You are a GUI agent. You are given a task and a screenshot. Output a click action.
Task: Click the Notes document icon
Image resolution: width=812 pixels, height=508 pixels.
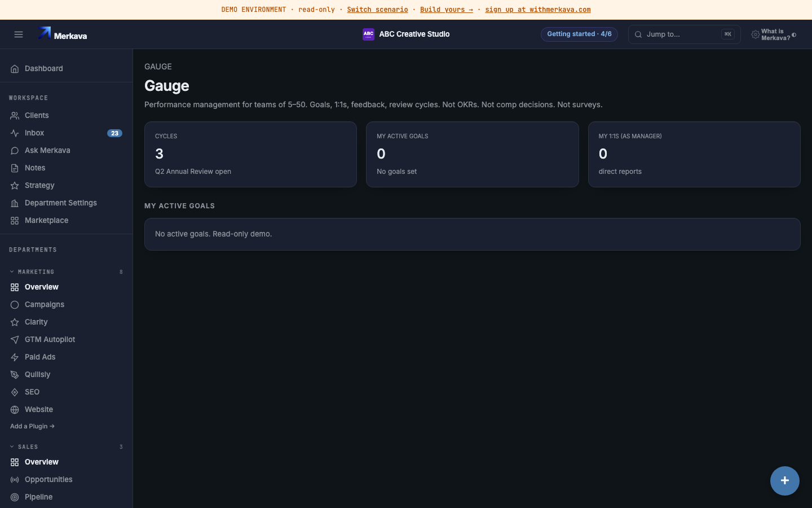click(x=15, y=168)
